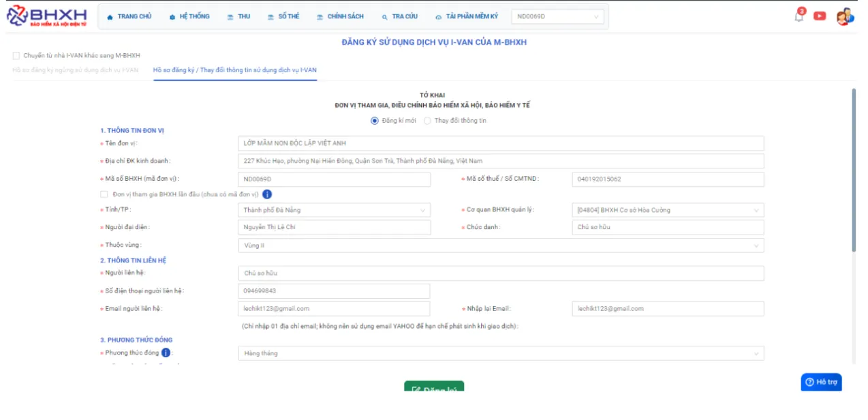The width and height of the screenshot is (868, 420).
Task: Select Đăng kí mới radio button
Action: pyautogui.click(x=374, y=121)
